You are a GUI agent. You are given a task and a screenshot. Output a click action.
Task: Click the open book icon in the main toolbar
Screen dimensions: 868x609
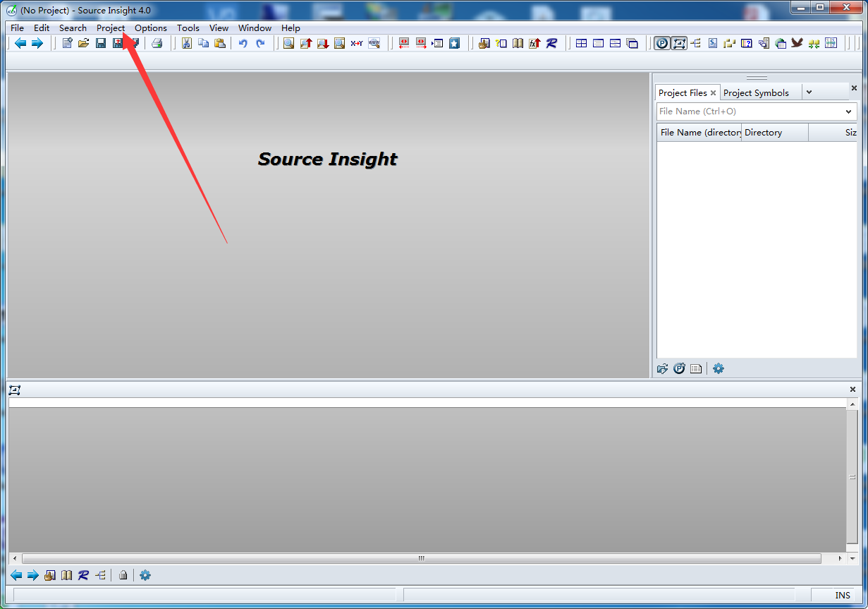(x=518, y=43)
